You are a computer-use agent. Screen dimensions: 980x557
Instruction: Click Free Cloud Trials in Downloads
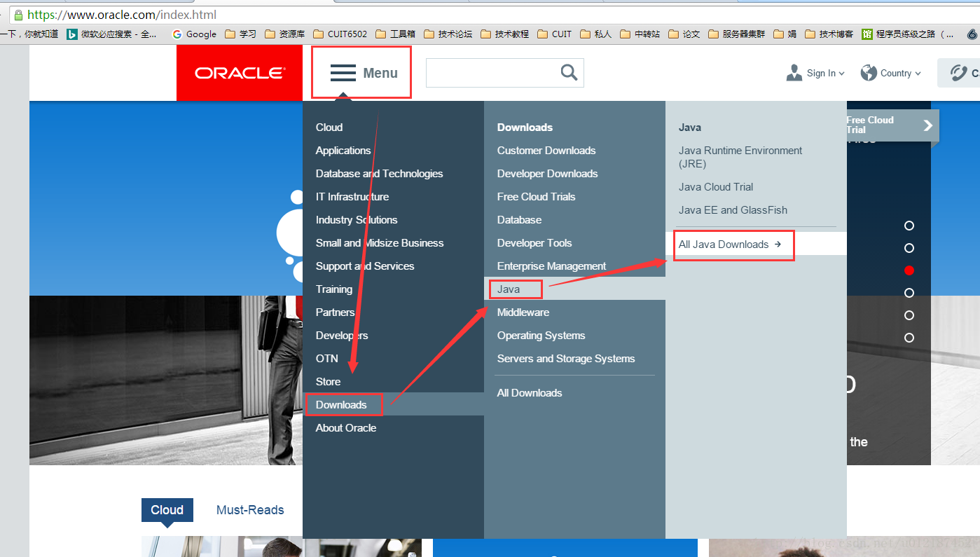[537, 197]
